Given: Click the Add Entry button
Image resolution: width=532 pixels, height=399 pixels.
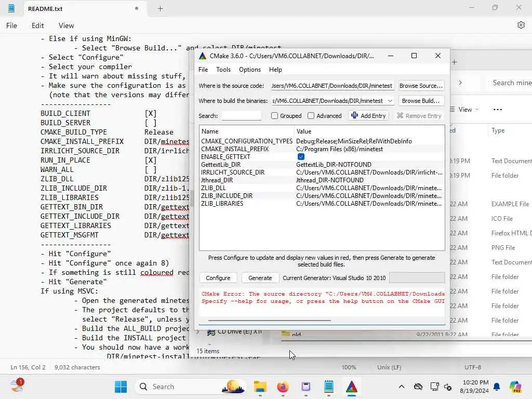Looking at the screenshot, I should click(368, 116).
